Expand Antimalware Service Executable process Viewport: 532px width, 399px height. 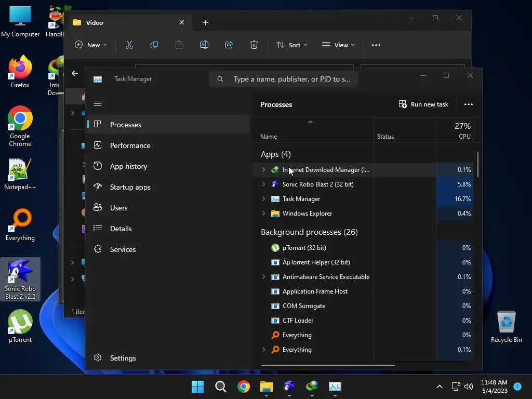pos(263,277)
